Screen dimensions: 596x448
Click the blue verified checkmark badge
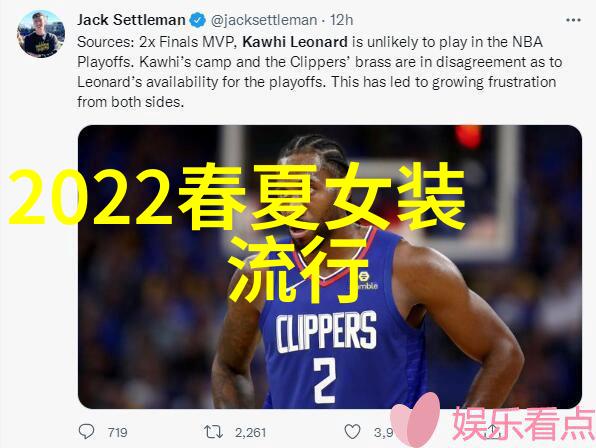198,20
